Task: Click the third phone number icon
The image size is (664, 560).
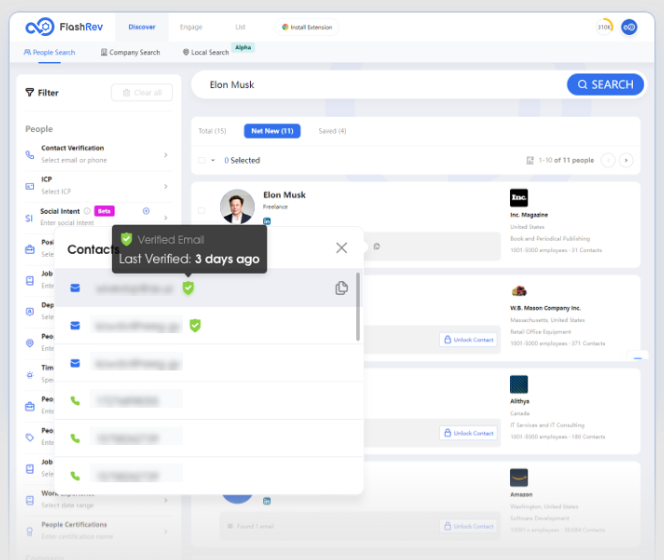Action: [x=75, y=476]
